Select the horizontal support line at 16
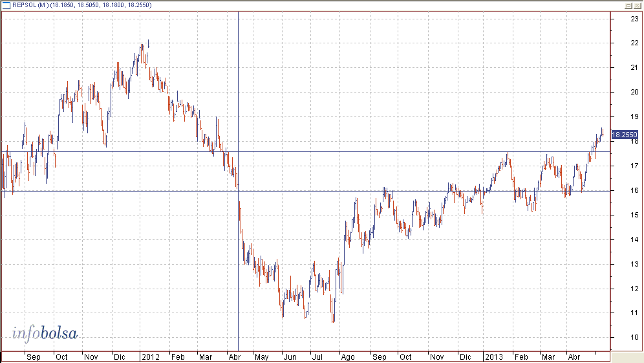This screenshot has height=363, width=644. click(306, 191)
